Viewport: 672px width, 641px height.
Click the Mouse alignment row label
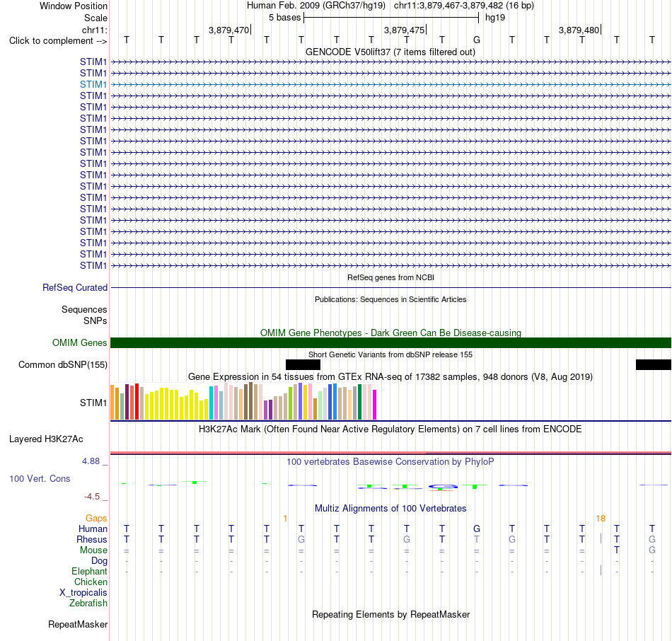pyautogui.click(x=93, y=550)
